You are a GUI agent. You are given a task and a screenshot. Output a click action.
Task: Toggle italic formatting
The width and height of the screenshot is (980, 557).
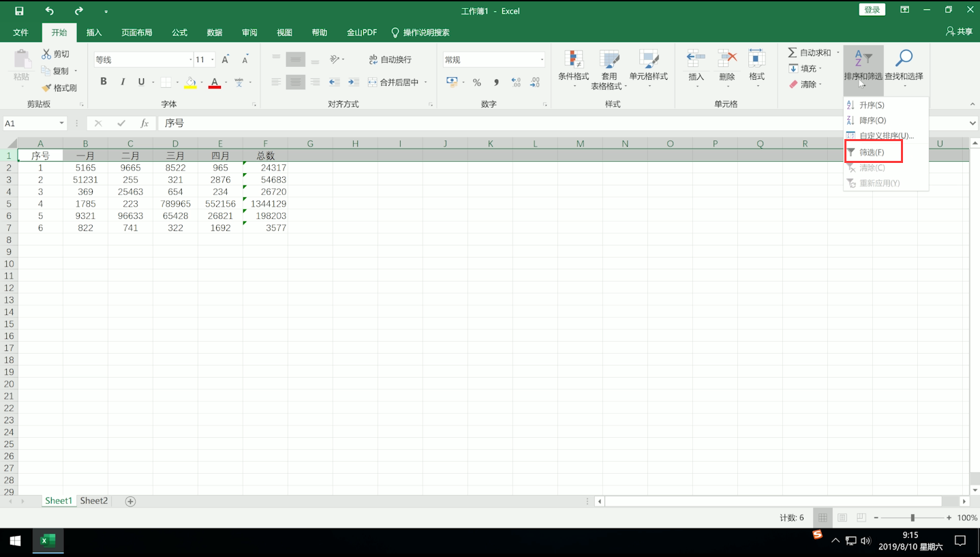tap(123, 82)
